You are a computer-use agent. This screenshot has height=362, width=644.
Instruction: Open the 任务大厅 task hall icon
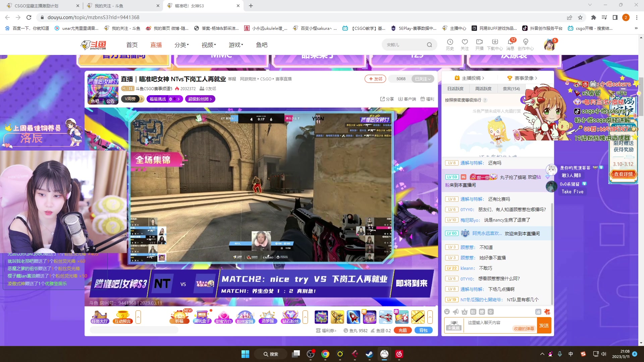point(100,317)
